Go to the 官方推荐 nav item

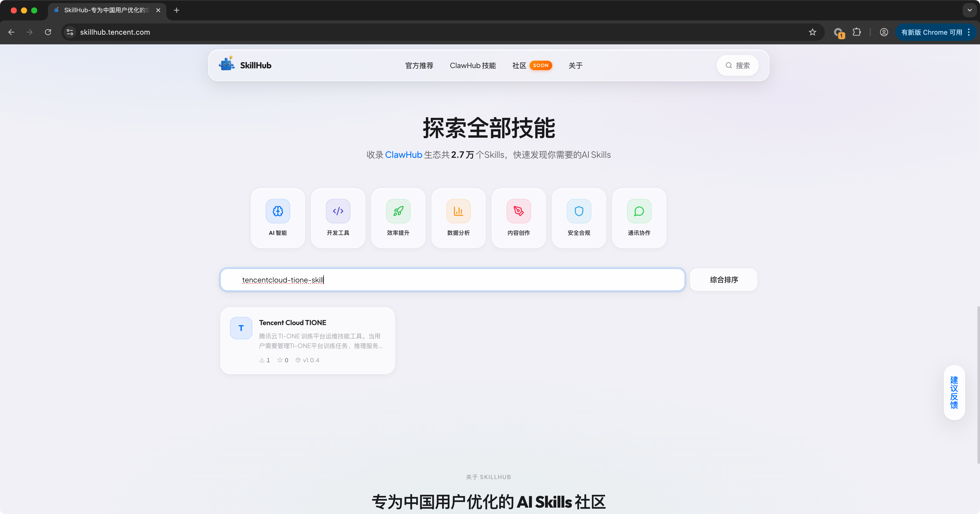click(x=419, y=65)
